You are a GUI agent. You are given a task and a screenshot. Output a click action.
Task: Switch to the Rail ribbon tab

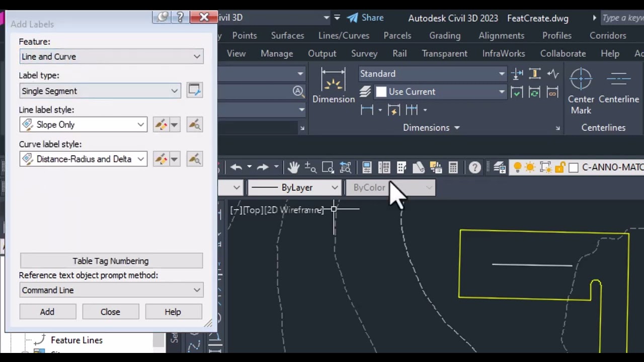click(x=399, y=53)
